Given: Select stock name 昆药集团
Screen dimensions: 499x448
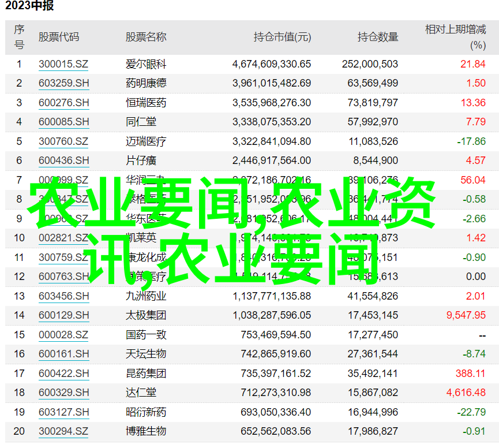Looking at the screenshot, I should click(146, 373).
